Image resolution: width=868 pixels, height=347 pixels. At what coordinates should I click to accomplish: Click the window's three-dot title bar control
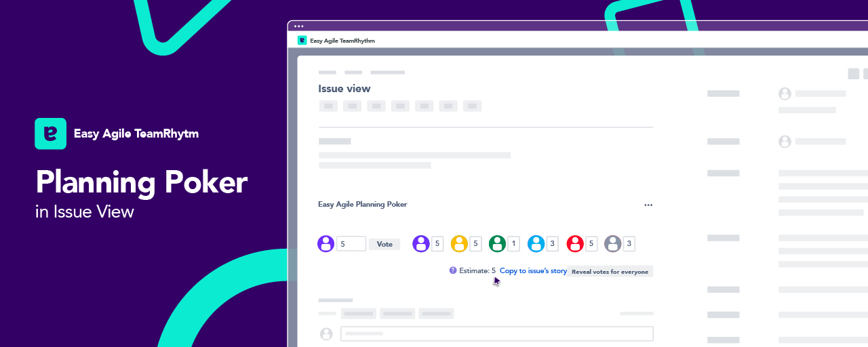pyautogui.click(x=299, y=26)
